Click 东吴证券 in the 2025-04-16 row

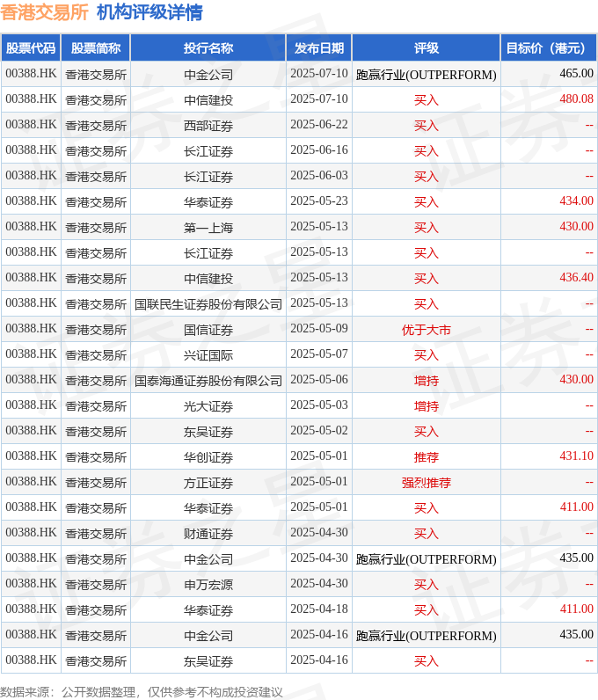click(208, 661)
